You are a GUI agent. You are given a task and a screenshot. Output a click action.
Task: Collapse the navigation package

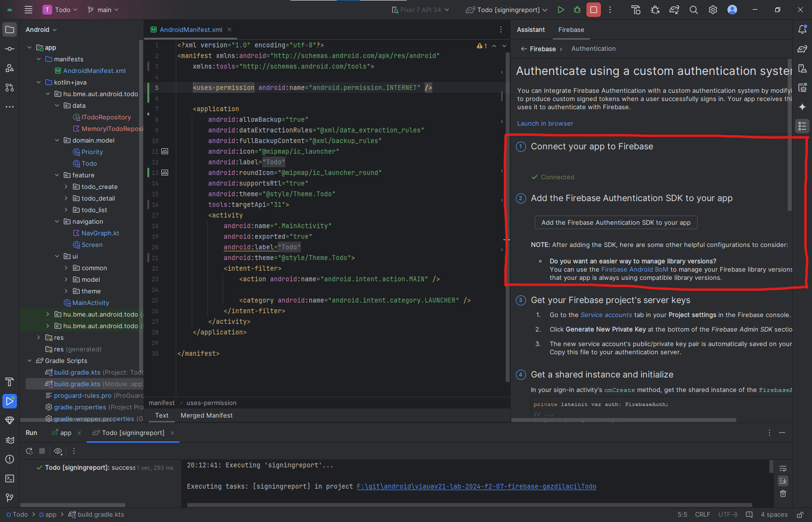coord(57,221)
